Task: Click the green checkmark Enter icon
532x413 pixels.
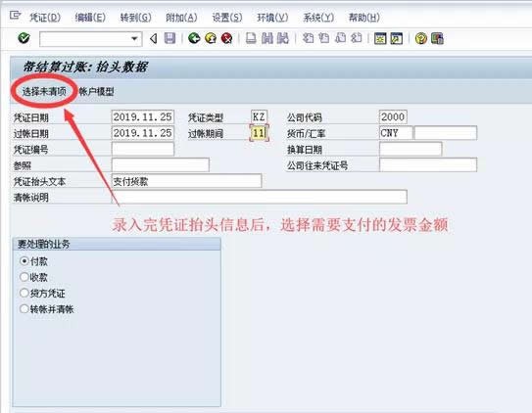Action: coord(24,38)
